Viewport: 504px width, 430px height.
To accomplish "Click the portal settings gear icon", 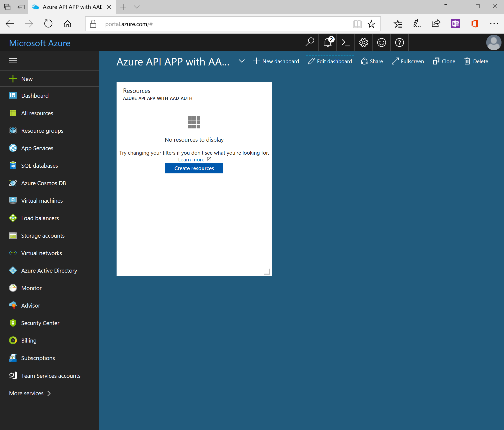I will 363,43.
